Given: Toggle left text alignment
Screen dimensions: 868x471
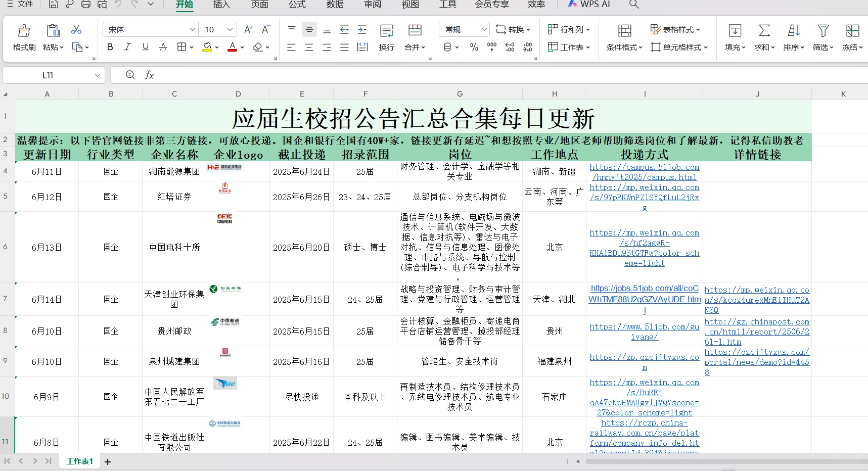Looking at the screenshot, I should tap(292, 47).
